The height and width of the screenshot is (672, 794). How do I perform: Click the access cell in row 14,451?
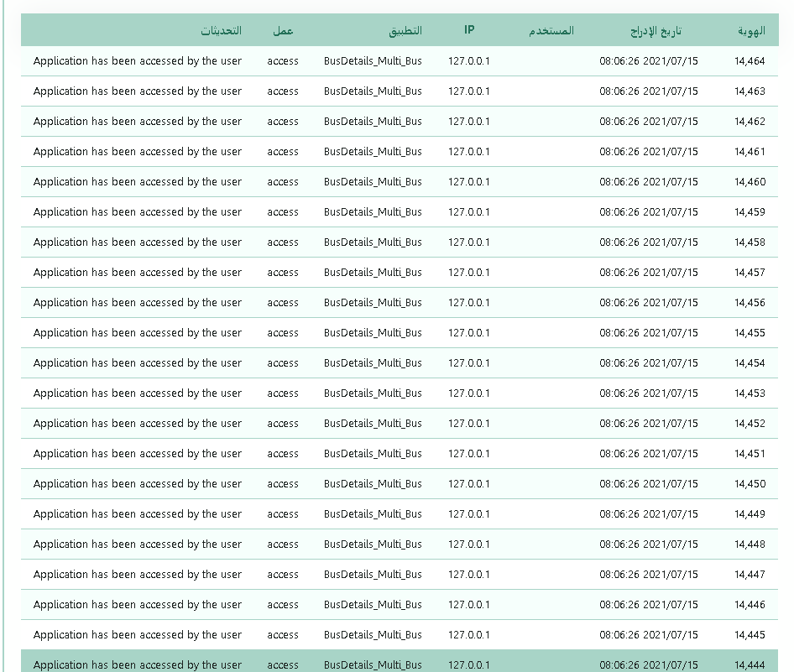pyautogui.click(x=283, y=454)
